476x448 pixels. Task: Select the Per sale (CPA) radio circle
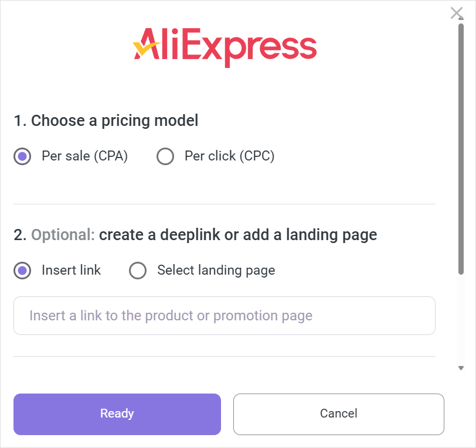click(22, 156)
